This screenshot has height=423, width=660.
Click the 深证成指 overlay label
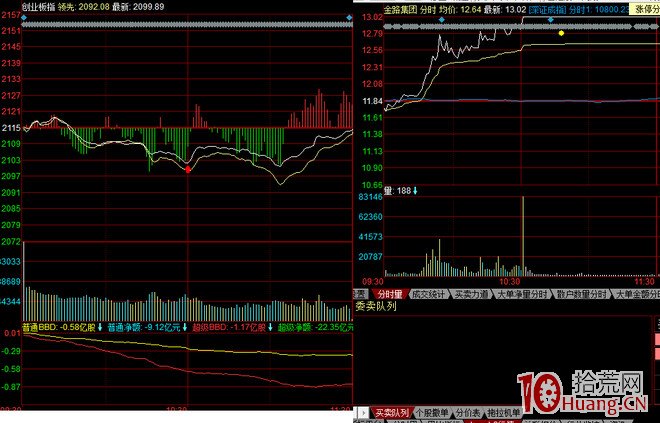tap(546, 10)
